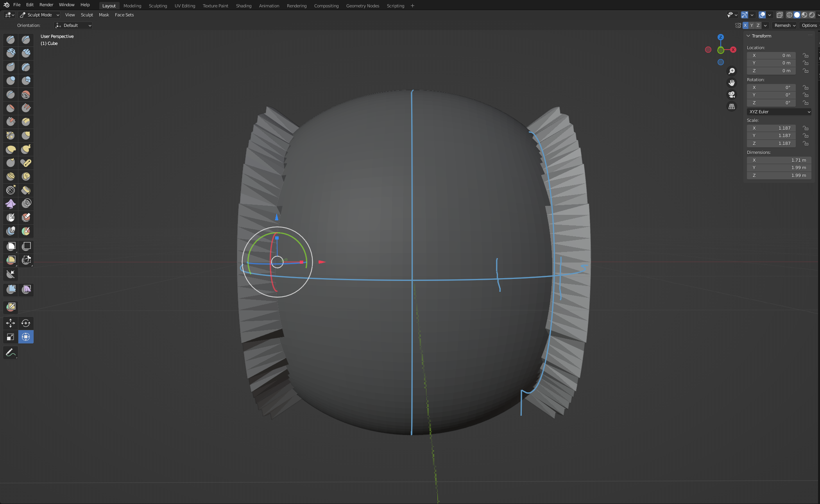The width and height of the screenshot is (820, 504).
Task: Toggle X-ray display mode
Action: (779, 15)
